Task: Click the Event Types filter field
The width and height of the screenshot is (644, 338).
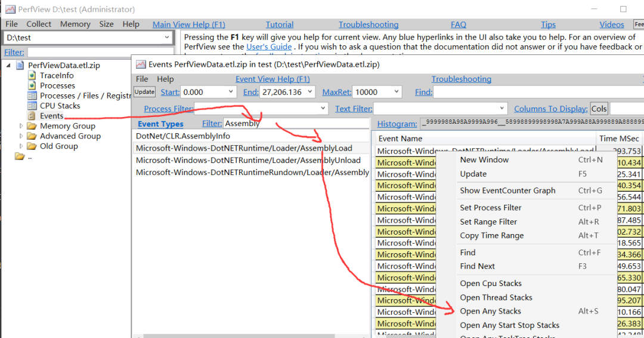Action: [296, 124]
